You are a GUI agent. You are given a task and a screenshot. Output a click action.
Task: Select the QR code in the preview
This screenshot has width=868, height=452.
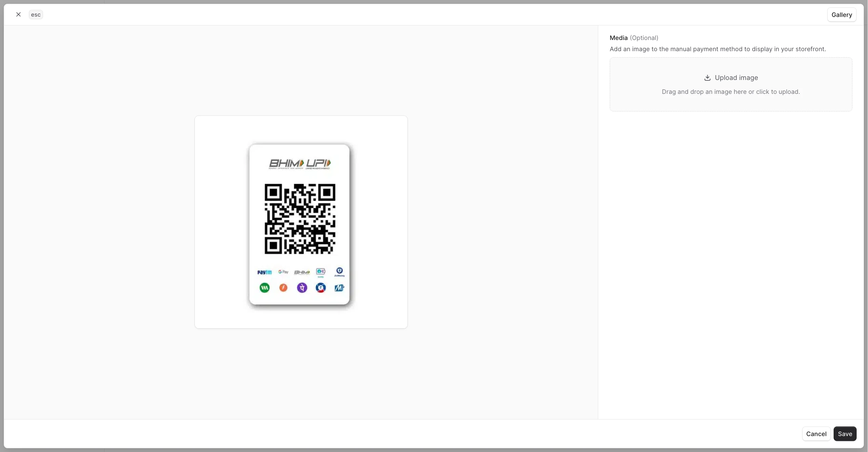[300, 219]
